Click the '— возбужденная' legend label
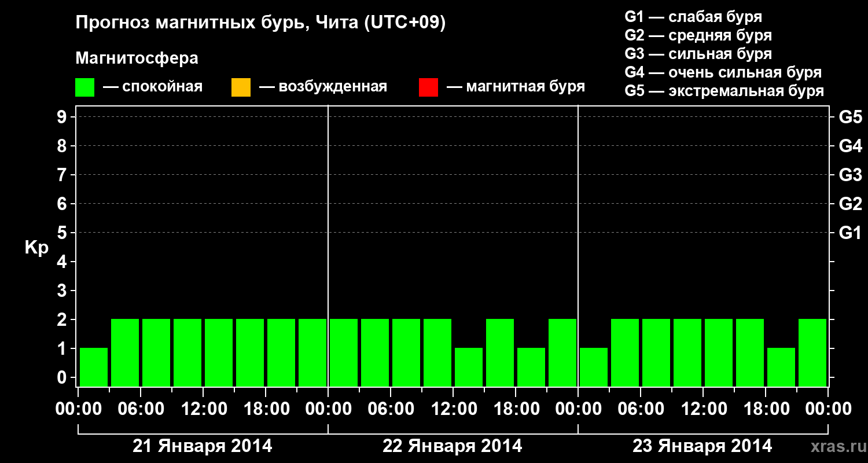868x463 pixels. (323, 87)
